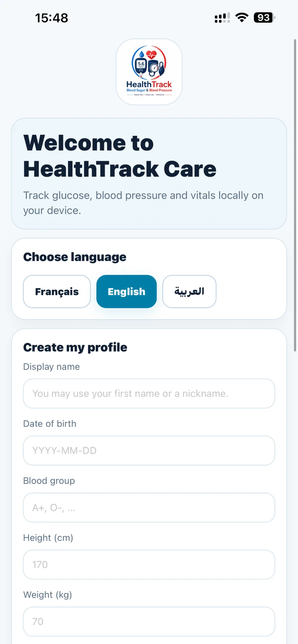Focus the Display name input field
The image size is (298, 644).
point(149,393)
